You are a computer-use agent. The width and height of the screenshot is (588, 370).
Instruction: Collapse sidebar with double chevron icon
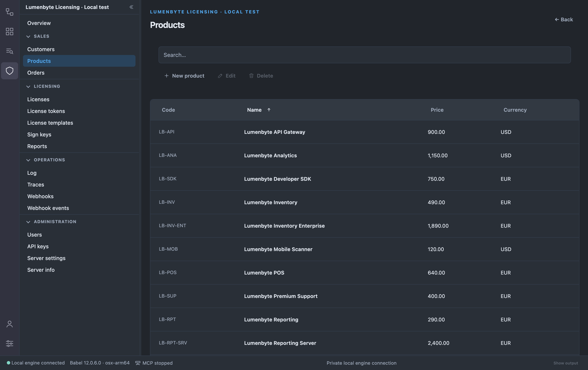pyautogui.click(x=131, y=7)
